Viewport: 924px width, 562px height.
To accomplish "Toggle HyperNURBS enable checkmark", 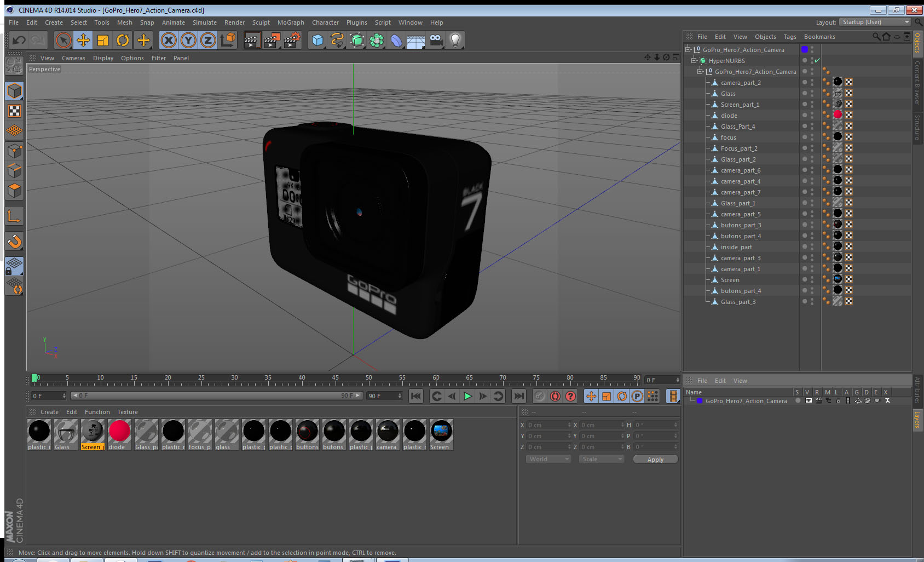I will pos(817,60).
